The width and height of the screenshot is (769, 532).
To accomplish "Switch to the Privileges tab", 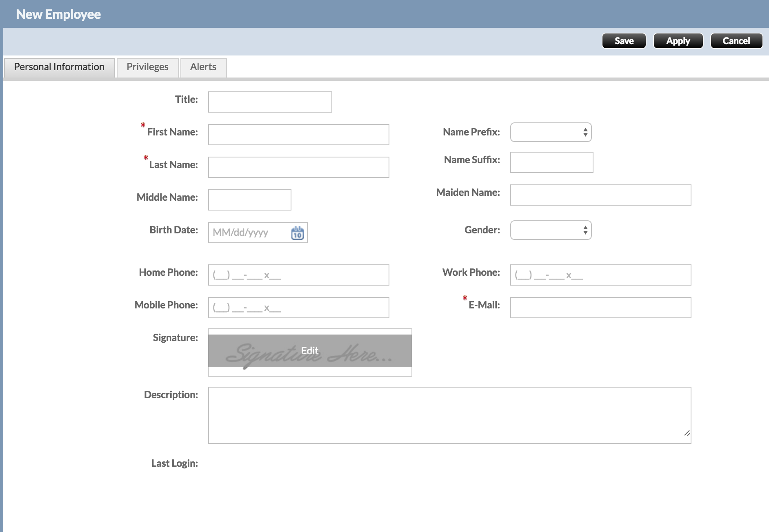I will pyautogui.click(x=147, y=67).
